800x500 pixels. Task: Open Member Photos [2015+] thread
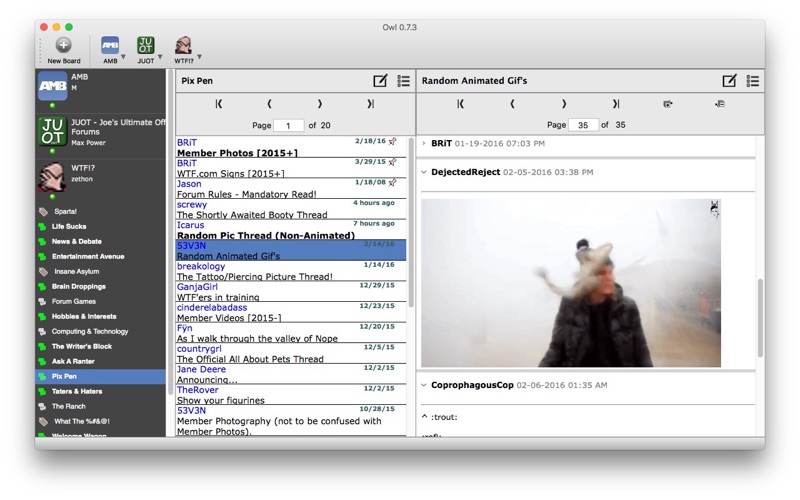click(x=291, y=147)
